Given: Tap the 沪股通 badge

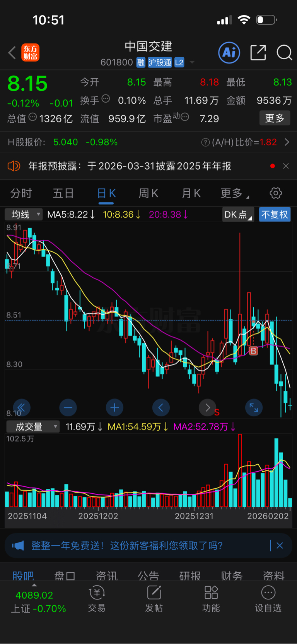Looking at the screenshot, I should [160, 62].
